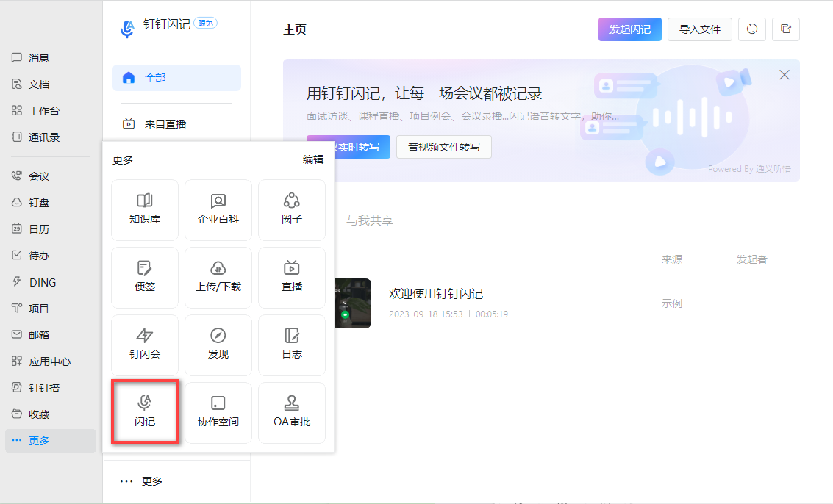The image size is (833, 504).
Task: Click the refresh icon button
Action: point(751,29)
